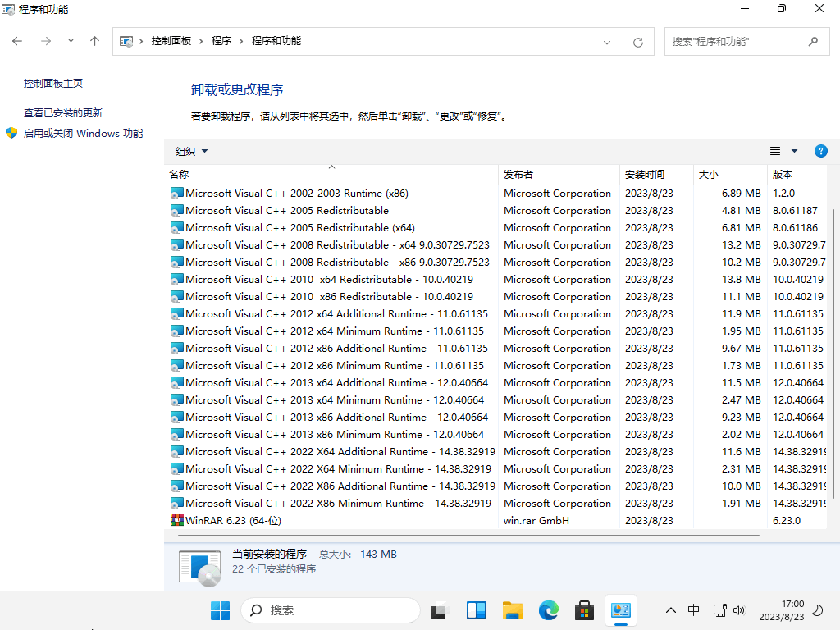This screenshot has height=630, width=840.
Task: Select Visual C++ 2010 x64 Redistributable icon
Action: (177, 279)
